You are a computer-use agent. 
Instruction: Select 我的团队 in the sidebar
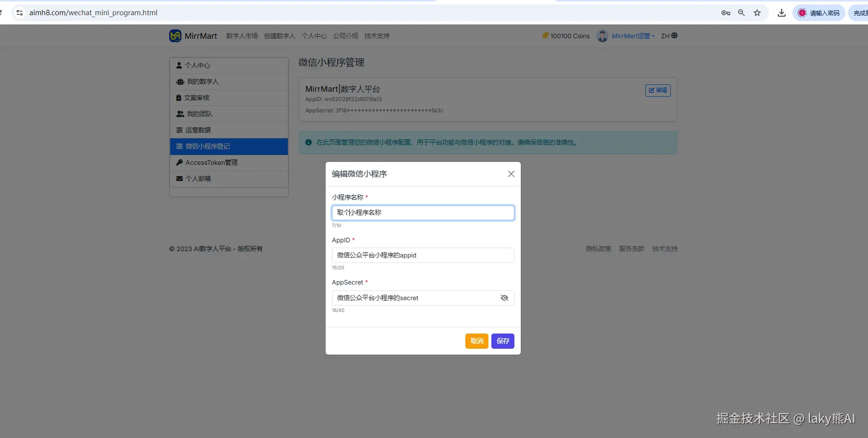(229, 114)
